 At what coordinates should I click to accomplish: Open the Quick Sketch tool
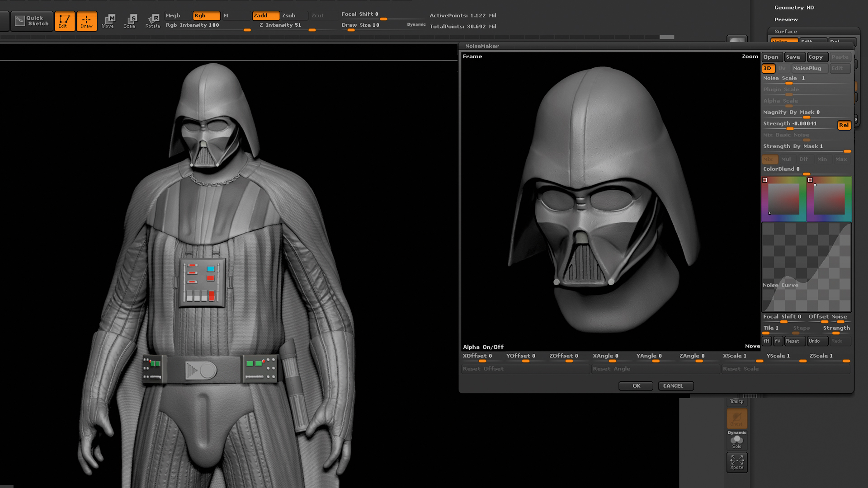click(x=32, y=21)
